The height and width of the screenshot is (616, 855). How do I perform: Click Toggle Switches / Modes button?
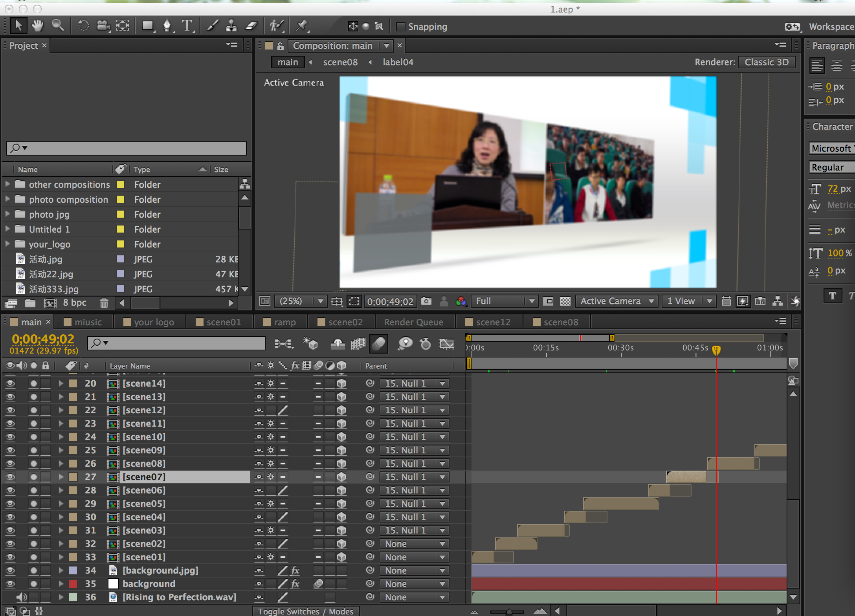(x=306, y=611)
